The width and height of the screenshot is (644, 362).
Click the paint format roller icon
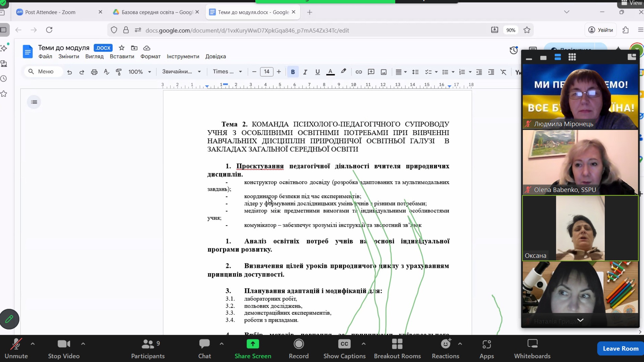(x=119, y=72)
